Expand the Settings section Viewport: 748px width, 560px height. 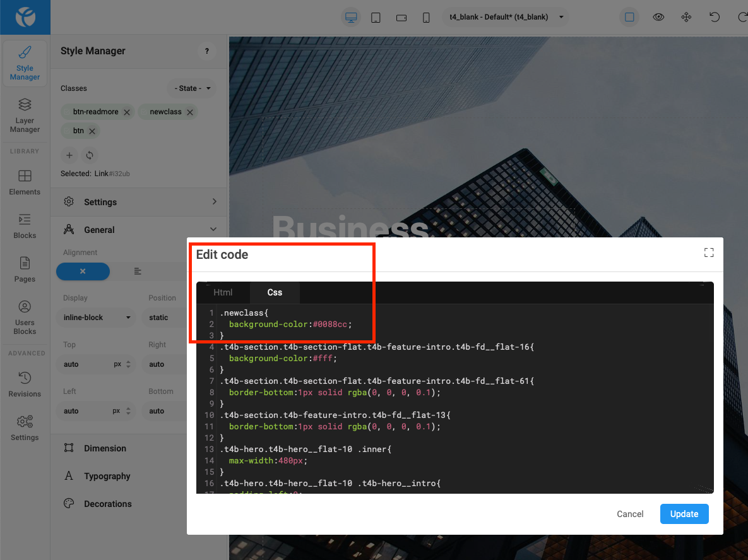[x=139, y=202]
